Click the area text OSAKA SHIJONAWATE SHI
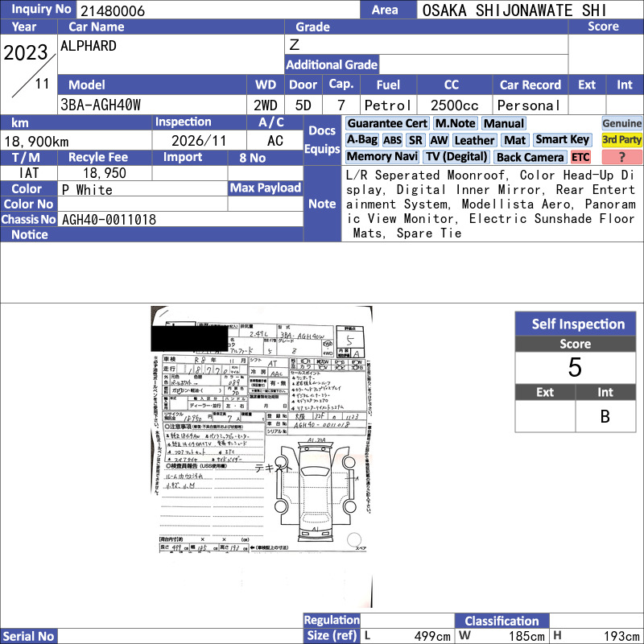 click(x=514, y=10)
